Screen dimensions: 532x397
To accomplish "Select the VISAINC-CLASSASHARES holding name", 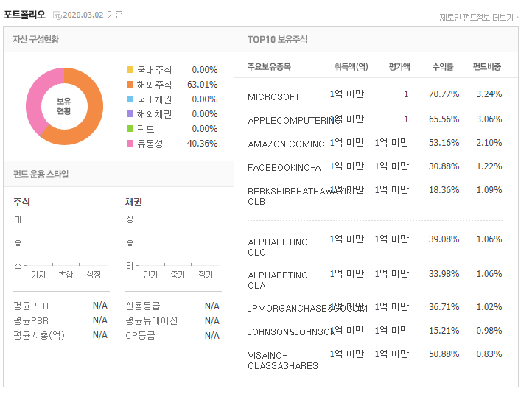I will point(283,360).
